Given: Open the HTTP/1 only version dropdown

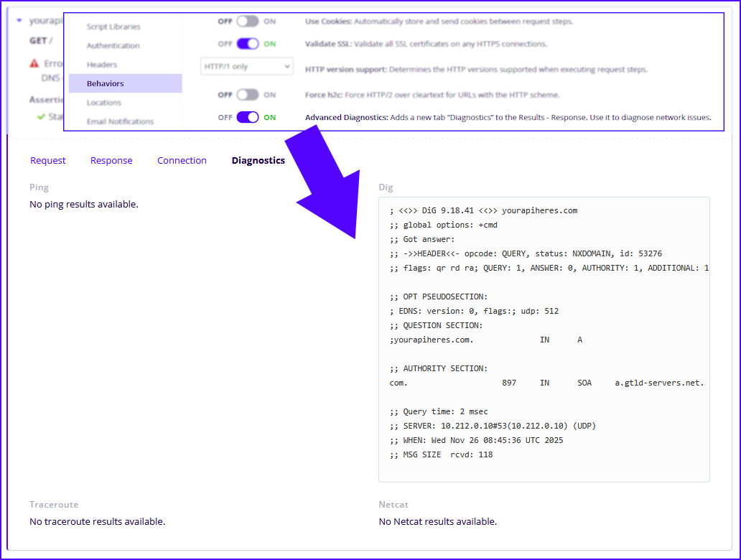Looking at the screenshot, I should click(247, 67).
